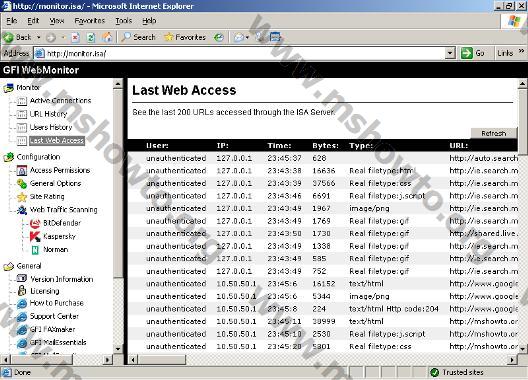Click the Refresh button above table

(494, 133)
